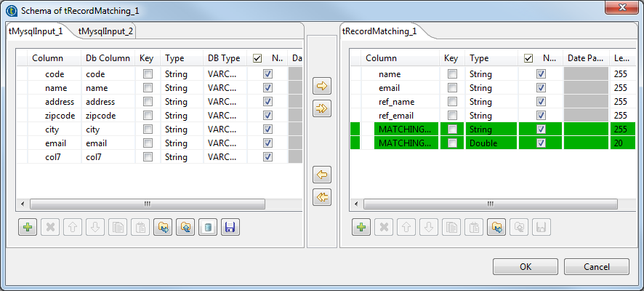Toggle the Key checkbox for the code row
This screenshot has width=644, height=291.
pos(148,74)
